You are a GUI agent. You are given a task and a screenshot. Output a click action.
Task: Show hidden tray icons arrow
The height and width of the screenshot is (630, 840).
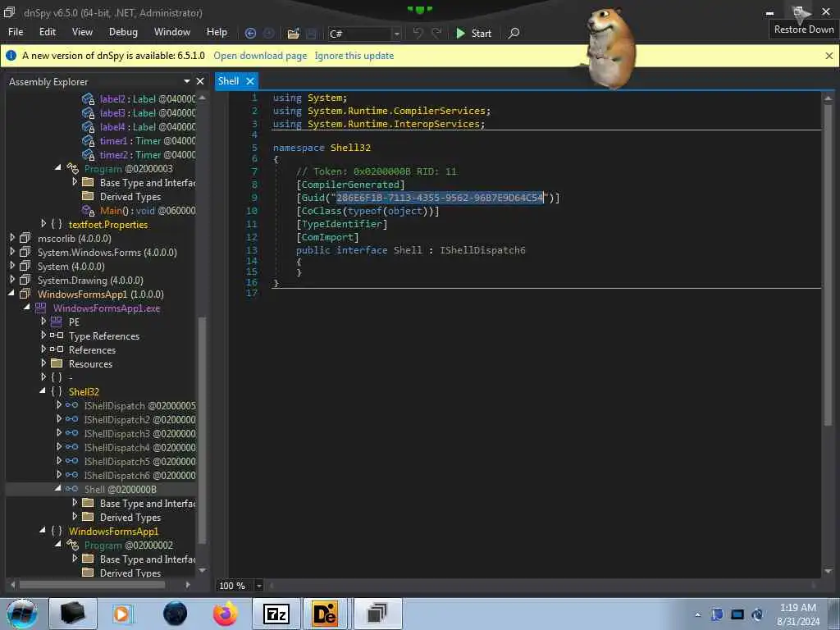(x=697, y=614)
